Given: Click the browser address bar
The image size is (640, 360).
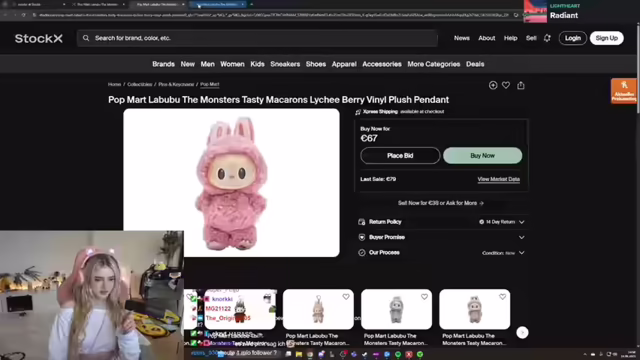Looking at the screenshot, I should click(273, 15).
